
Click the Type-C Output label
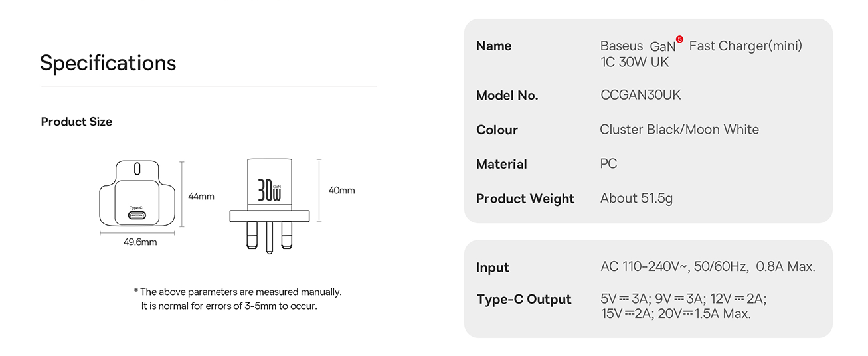(524, 300)
